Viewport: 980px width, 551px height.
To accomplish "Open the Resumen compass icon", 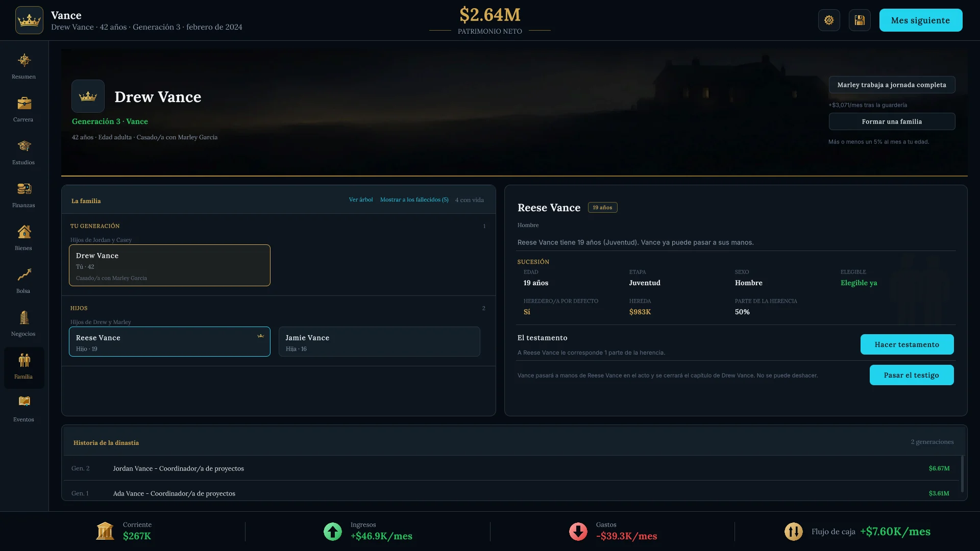I will click(24, 61).
